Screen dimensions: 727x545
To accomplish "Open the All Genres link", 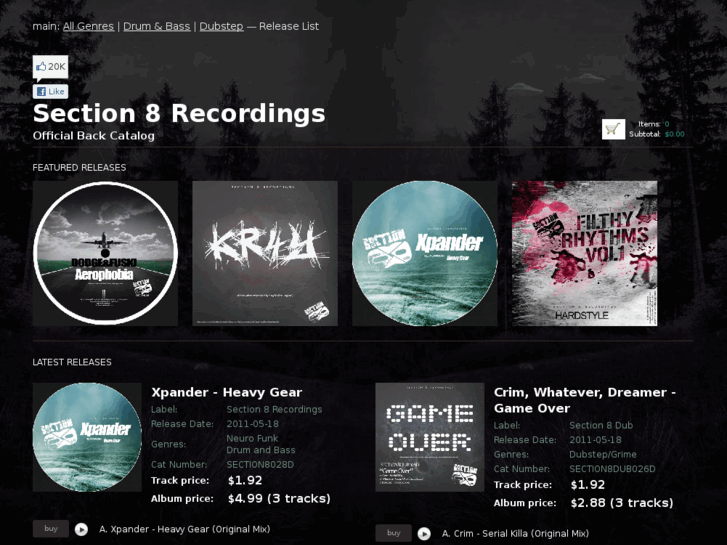I will 89,26.
